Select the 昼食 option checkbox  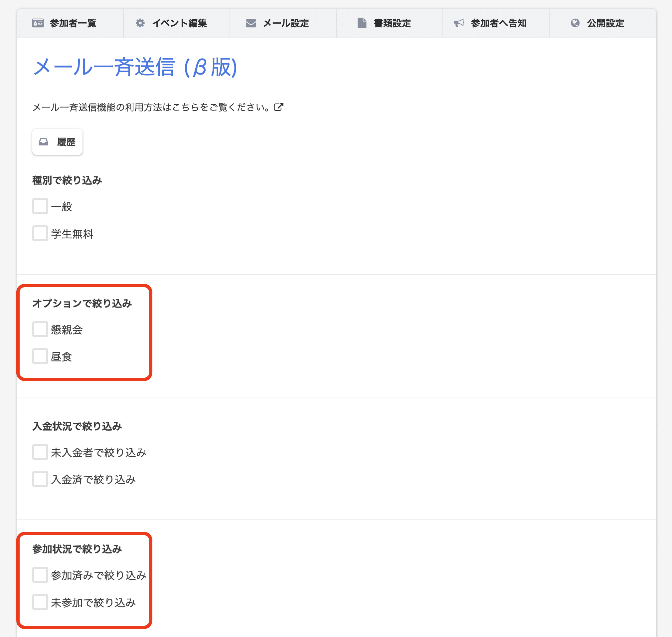click(x=40, y=356)
